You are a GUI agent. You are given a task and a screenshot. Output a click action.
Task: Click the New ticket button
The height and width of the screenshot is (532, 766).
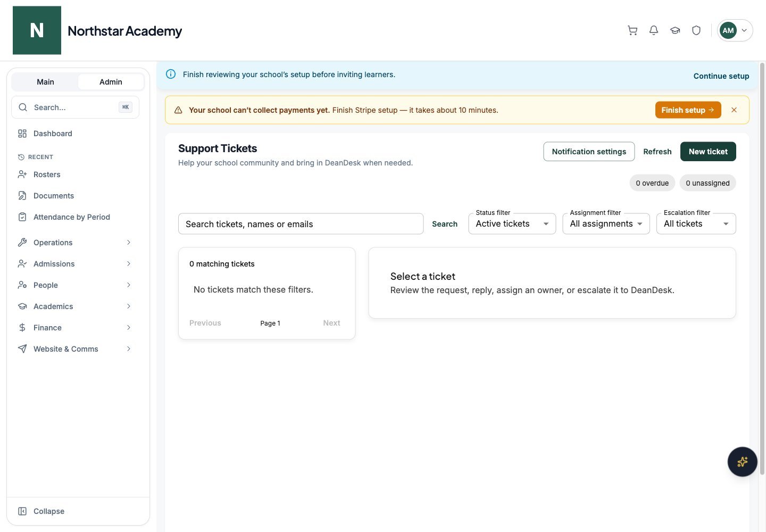click(708, 152)
